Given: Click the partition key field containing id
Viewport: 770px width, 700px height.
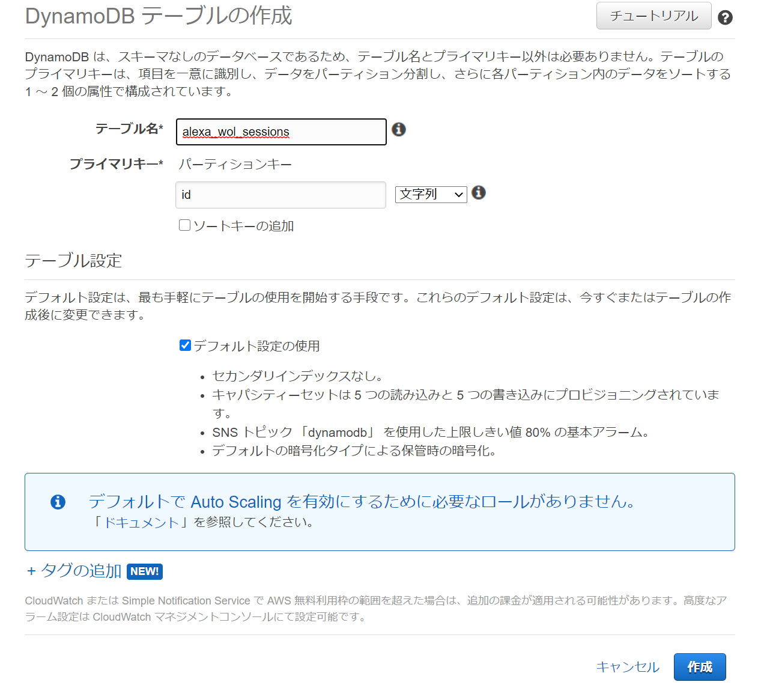Looking at the screenshot, I should (x=280, y=195).
